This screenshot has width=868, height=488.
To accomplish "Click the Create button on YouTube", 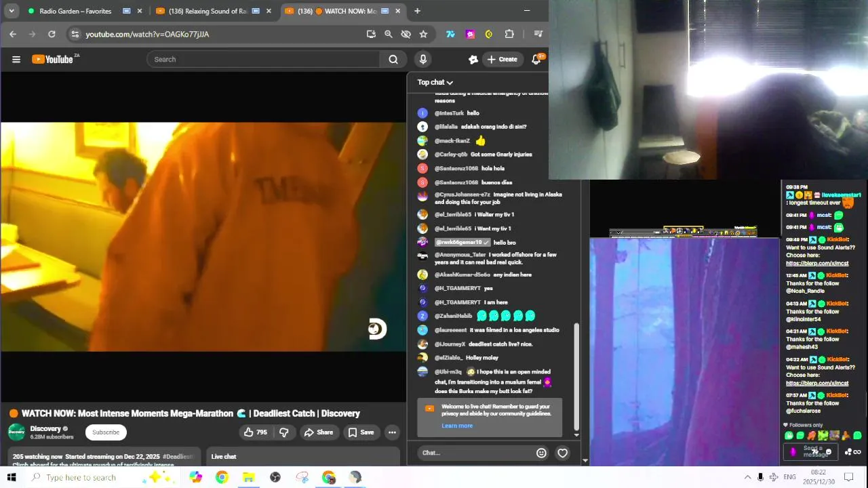I will 502,59.
